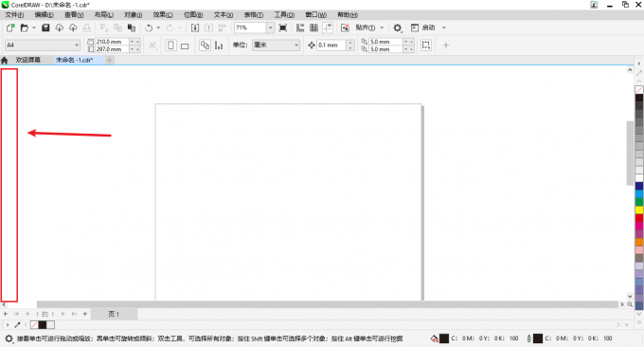Apply layout to current page only

(x=219, y=46)
